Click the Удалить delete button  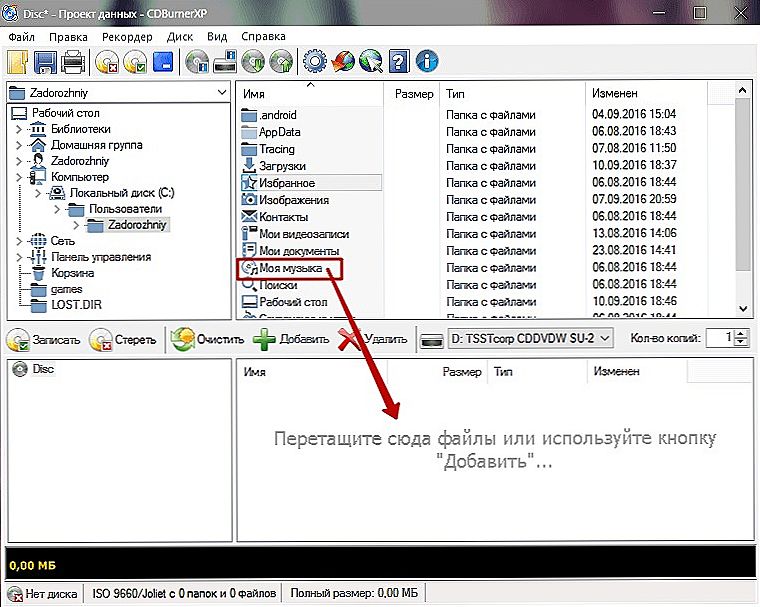373,340
